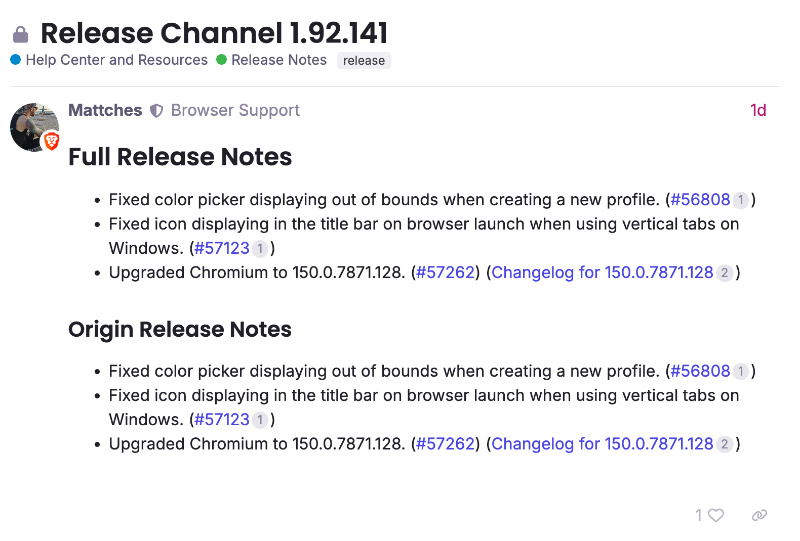Open issue #57262 under Full Release Notes
800x541 pixels.
[x=445, y=273]
